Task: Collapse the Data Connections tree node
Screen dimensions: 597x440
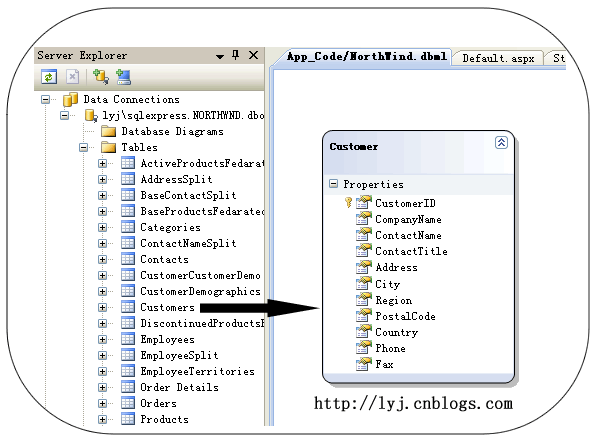Action: click(45, 100)
